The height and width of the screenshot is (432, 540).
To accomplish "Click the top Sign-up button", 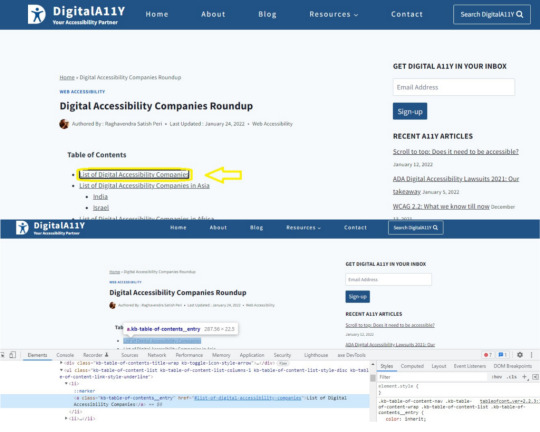I will [x=410, y=111].
